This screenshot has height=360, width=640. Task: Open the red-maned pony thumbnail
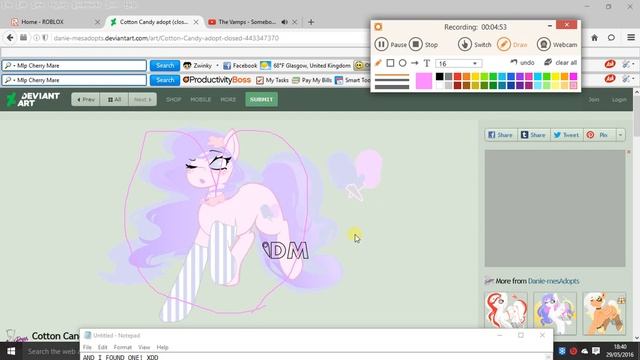[x=506, y=313]
